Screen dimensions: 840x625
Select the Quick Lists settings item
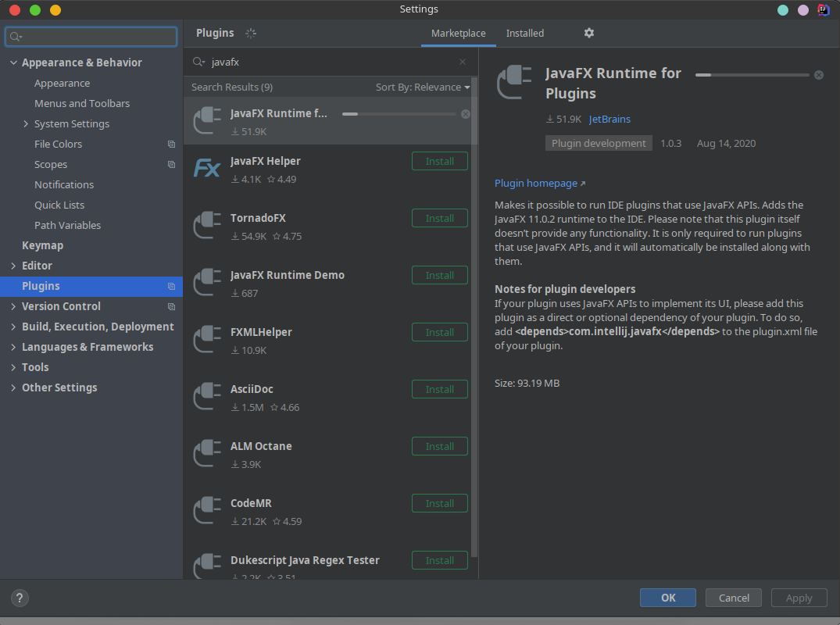[x=59, y=205]
